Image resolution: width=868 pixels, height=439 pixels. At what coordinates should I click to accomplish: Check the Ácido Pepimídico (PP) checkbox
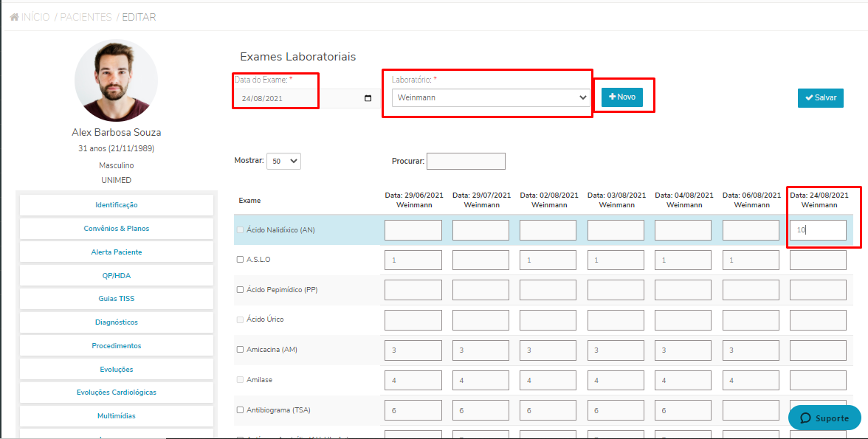click(241, 289)
